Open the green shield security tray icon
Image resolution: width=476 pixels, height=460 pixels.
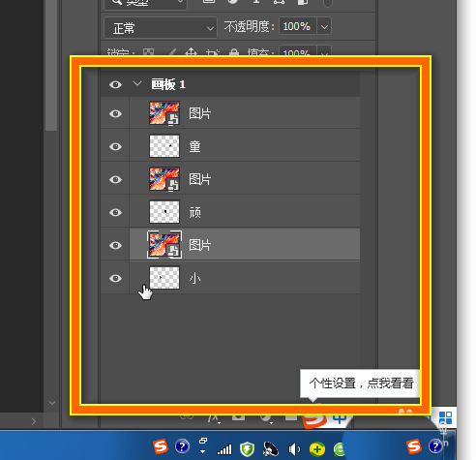click(x=248, y=448)
